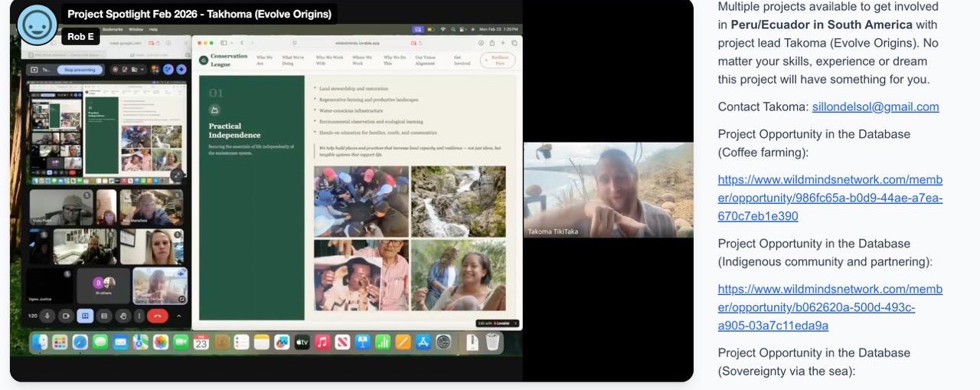Open FaceTime from the Dock
The width and height of the screenshot is (980, 390).
click(x=181, y=342)
